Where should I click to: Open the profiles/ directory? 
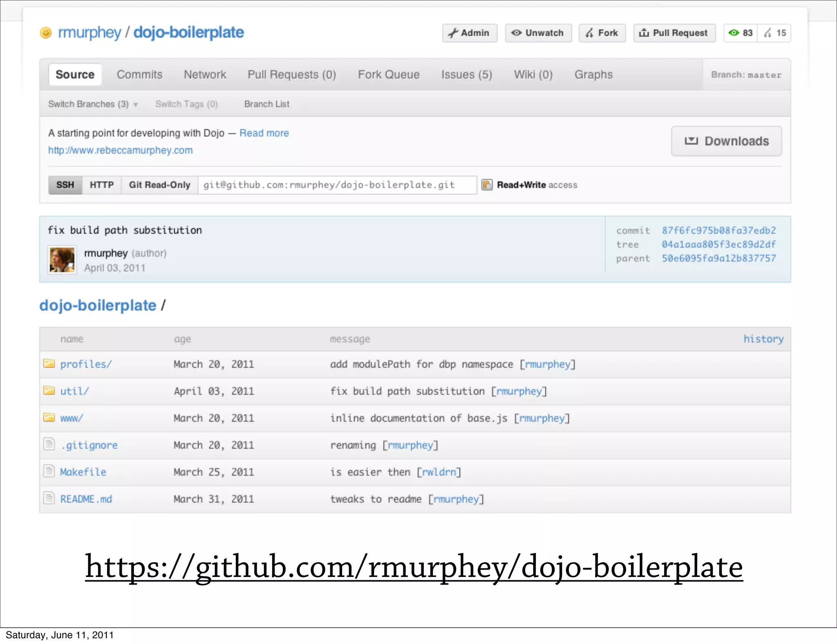click(x=86, y=364)
